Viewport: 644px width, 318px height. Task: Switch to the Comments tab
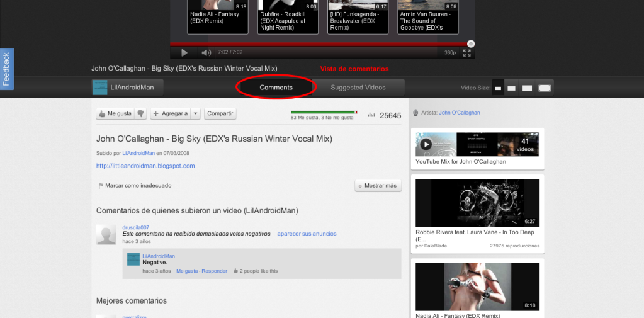[x=276, y=88]
